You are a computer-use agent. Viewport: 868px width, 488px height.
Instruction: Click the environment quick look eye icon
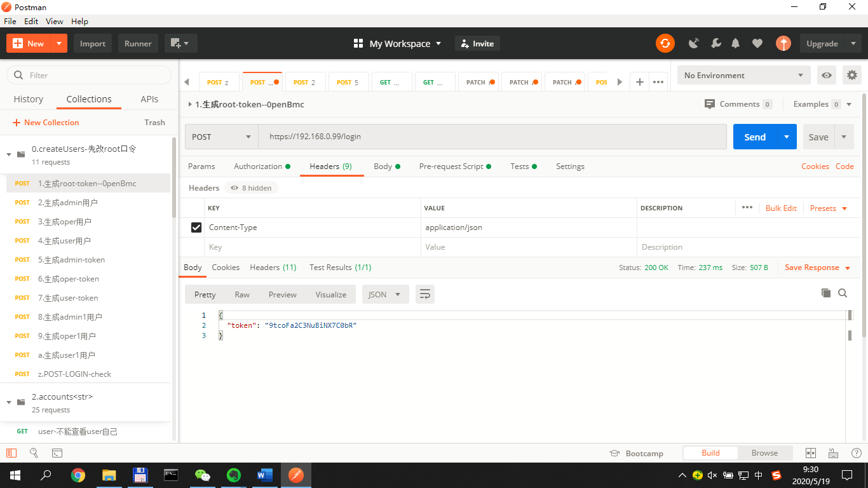(x=826, y=75)
